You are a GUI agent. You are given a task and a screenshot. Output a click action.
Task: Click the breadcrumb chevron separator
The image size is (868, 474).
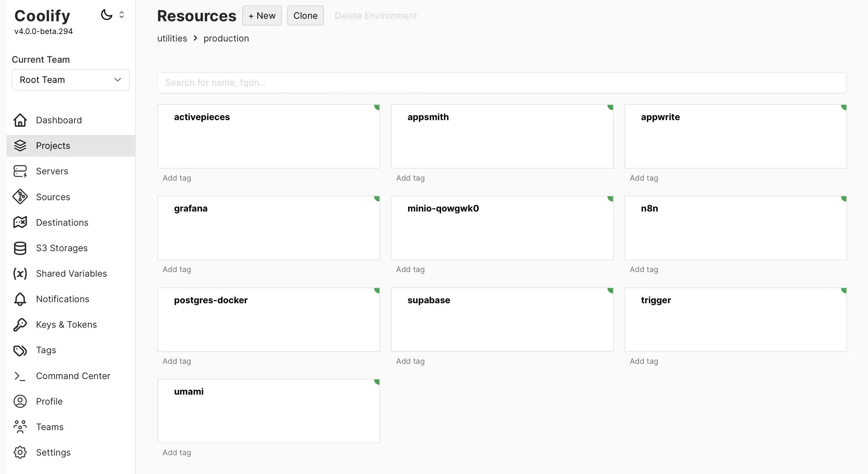195,38
